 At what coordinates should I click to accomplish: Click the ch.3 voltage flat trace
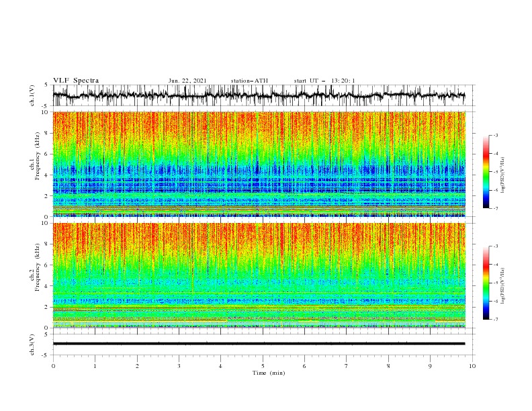point(259,344)
